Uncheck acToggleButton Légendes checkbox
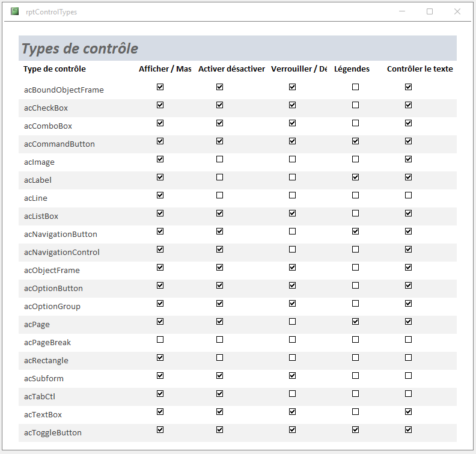The width and height of the screenshot is (476, 454). pos(355,430)
